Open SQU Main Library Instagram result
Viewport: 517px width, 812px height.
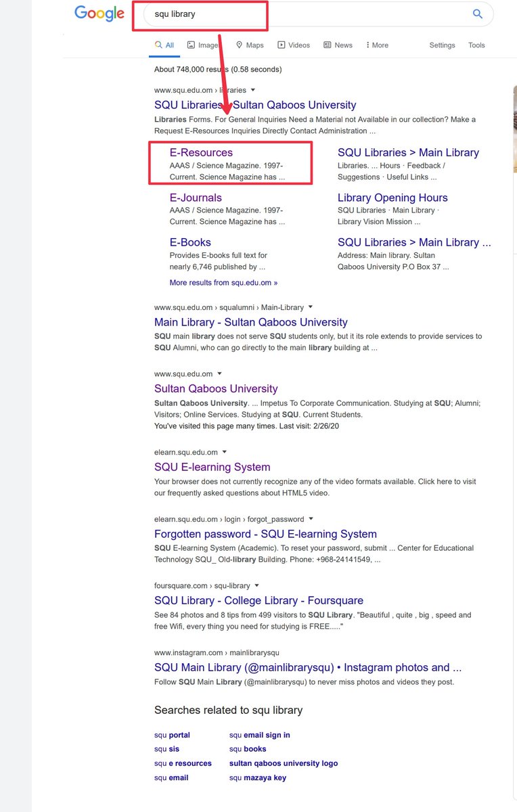click(308, 667)
